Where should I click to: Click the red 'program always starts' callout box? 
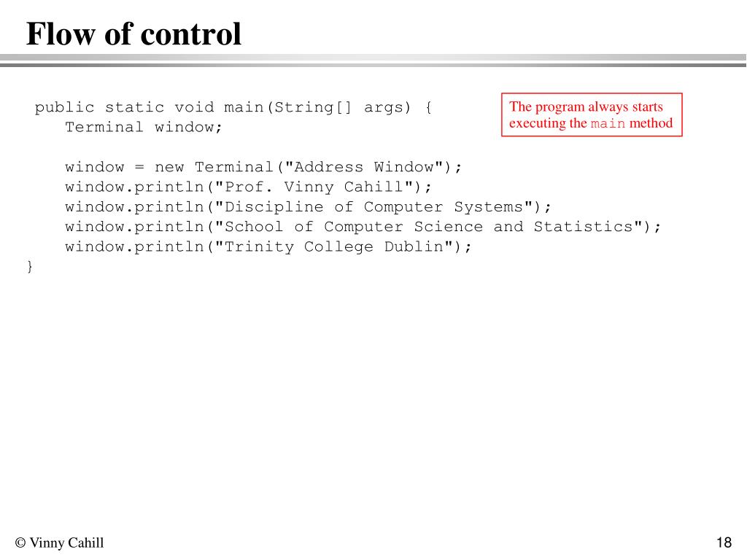point(592,114)
